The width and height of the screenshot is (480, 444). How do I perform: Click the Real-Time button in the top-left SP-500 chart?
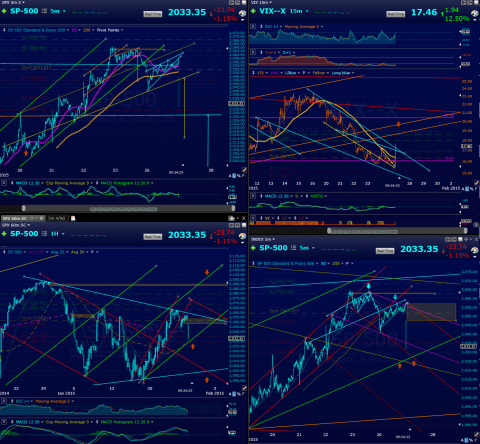coord(153,14)
